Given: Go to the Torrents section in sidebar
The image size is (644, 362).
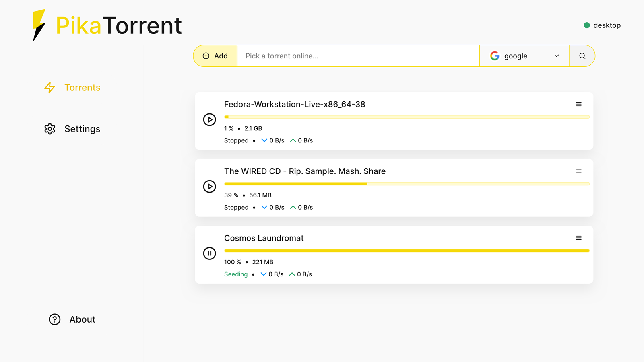Looking at the screenshot, I should pyautogui.click(x=72, y=87).
